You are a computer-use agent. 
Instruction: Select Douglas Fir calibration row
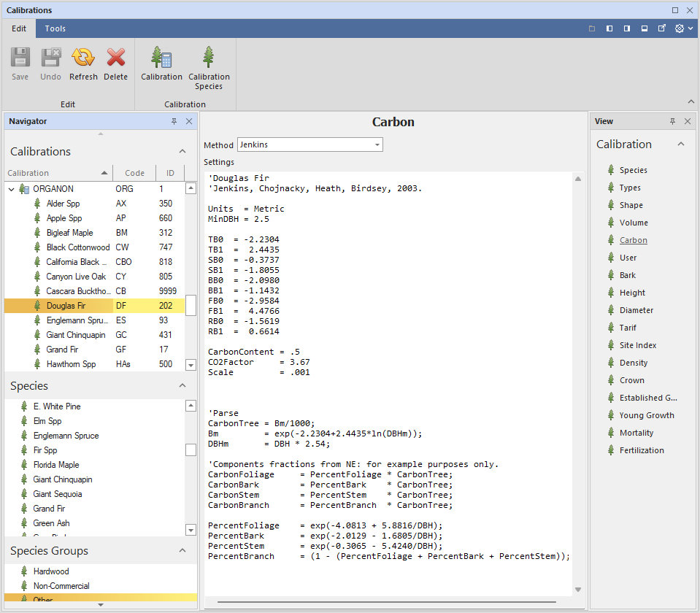click(94, 306)
